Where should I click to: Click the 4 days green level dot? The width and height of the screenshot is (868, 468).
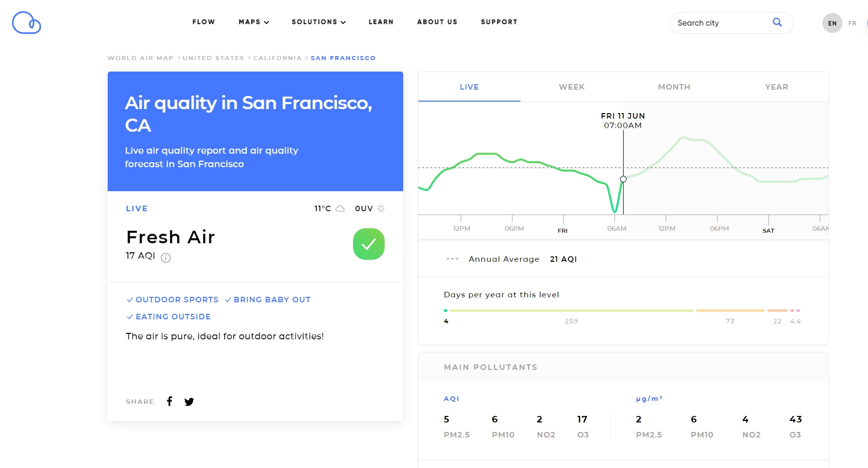tap(445, 310)
